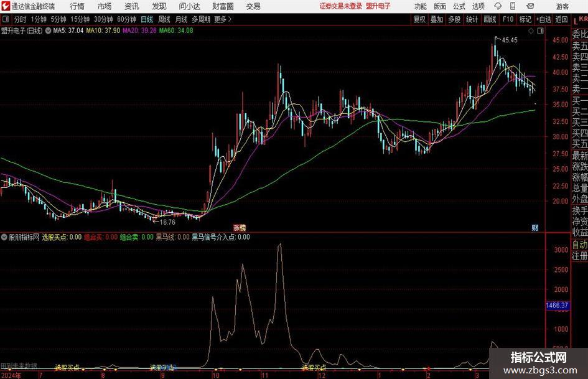Switch to the 分时 chart tab
Image resolution: width=588 pixels, height=379 pixels.
(x=21, y=19)
